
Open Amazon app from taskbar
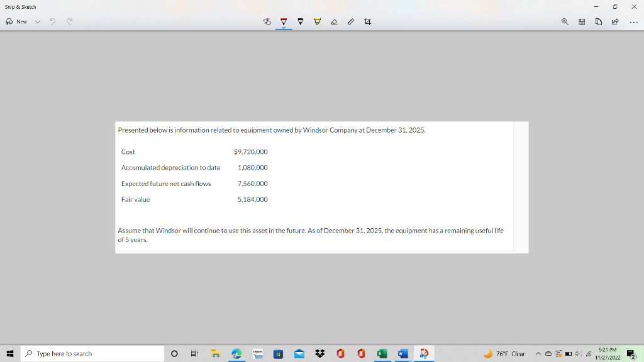point(257,353)
